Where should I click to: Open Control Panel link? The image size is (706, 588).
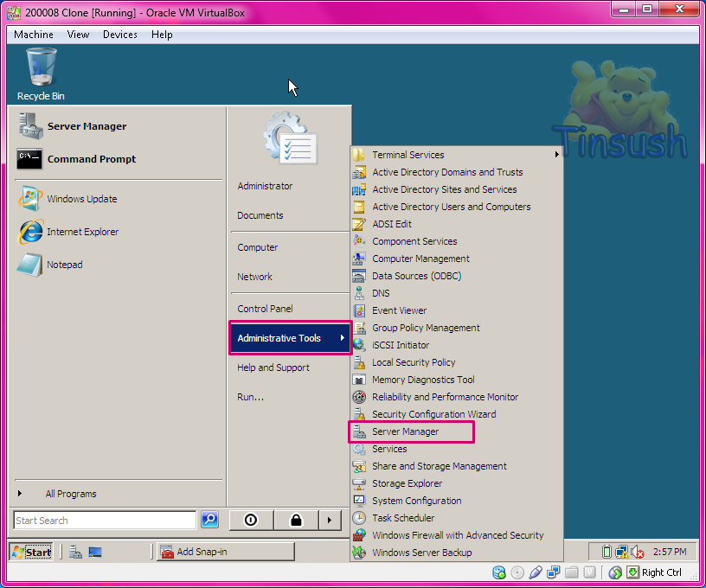(x=265, y=309)
